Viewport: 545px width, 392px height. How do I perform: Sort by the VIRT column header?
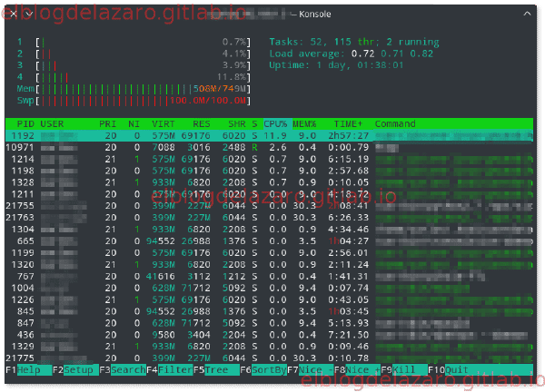click(x=163, y=124)
